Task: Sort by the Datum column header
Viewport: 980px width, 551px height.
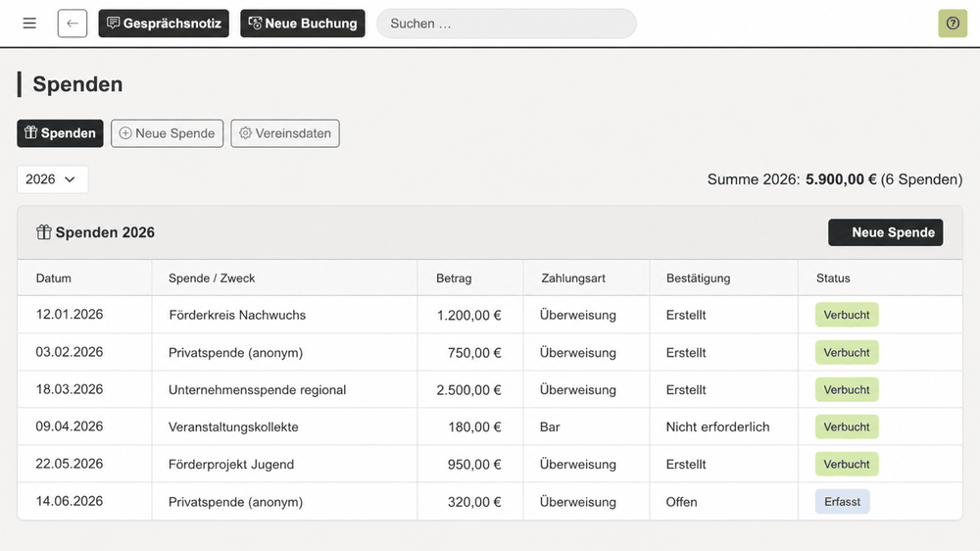Action: point(53,278)
